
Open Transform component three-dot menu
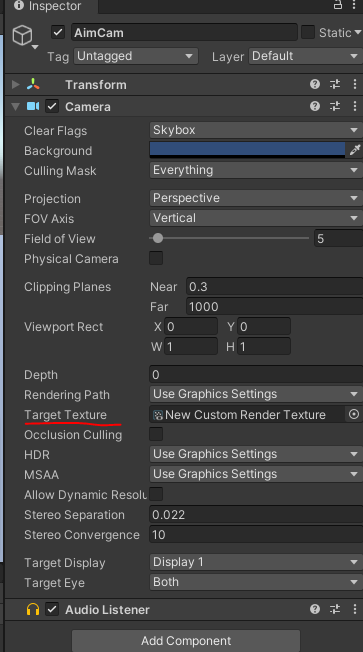tap(355, 84)
